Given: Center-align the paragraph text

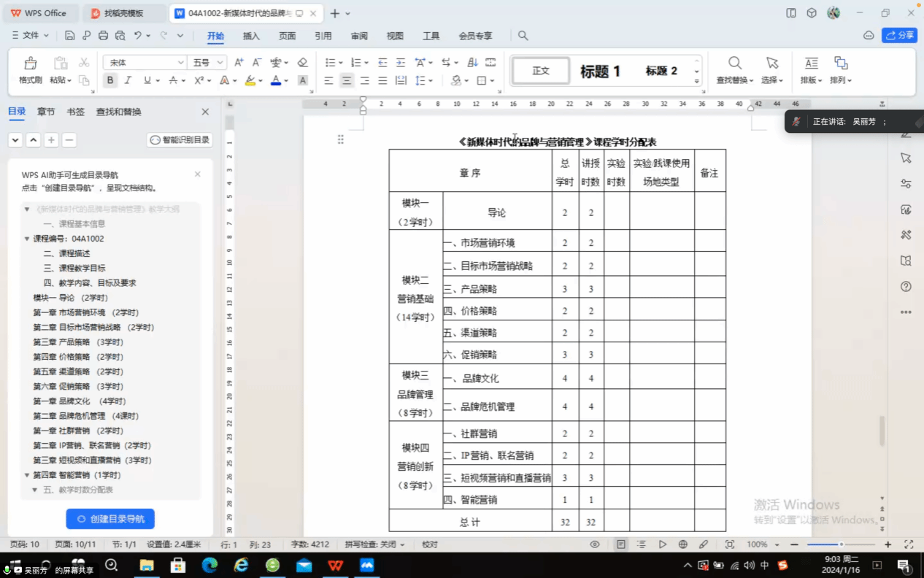Looking at the screenshot, I should [x=347, y=80].
